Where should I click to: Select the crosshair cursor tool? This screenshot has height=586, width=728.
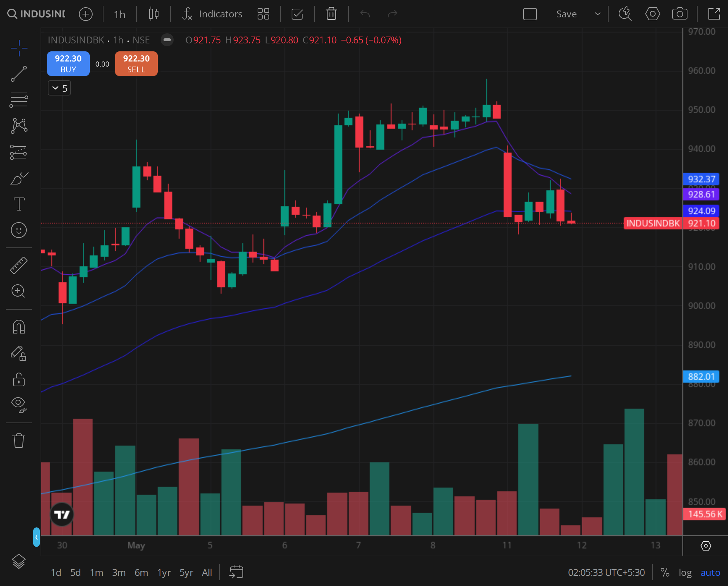[x=19, y=48]
